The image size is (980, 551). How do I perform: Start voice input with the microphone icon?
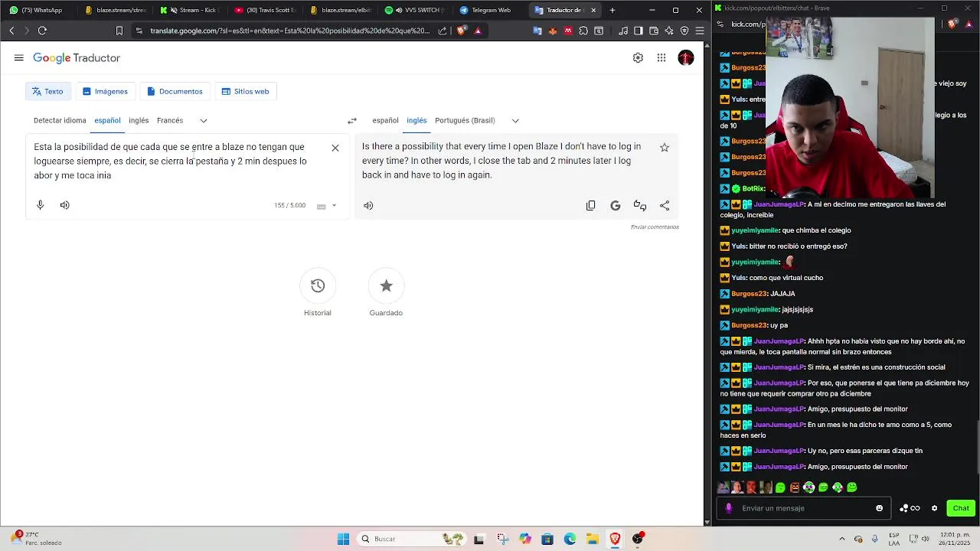(41, 205)
